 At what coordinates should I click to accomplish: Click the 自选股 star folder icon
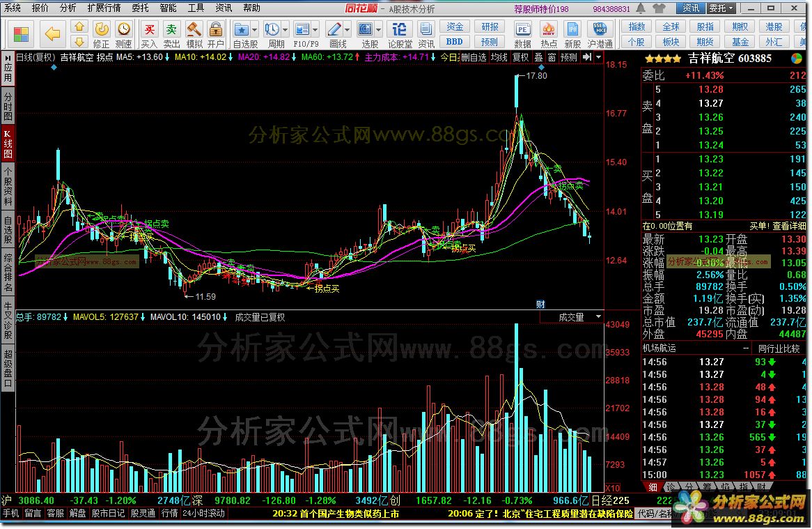click(x=242, y=29)
